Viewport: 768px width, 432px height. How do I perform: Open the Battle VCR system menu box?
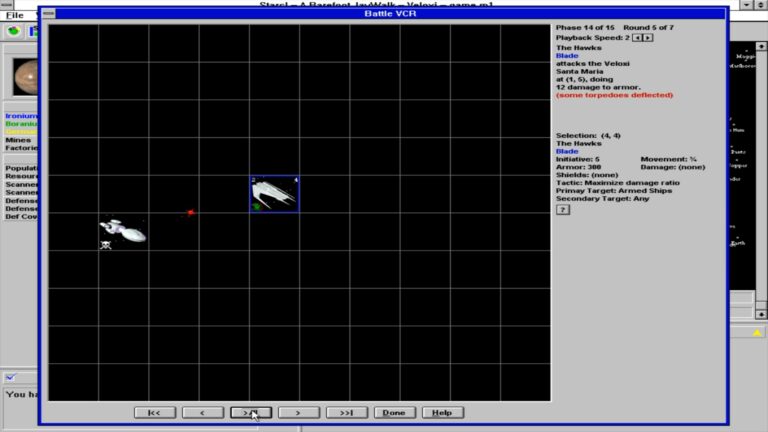(48, 13)
